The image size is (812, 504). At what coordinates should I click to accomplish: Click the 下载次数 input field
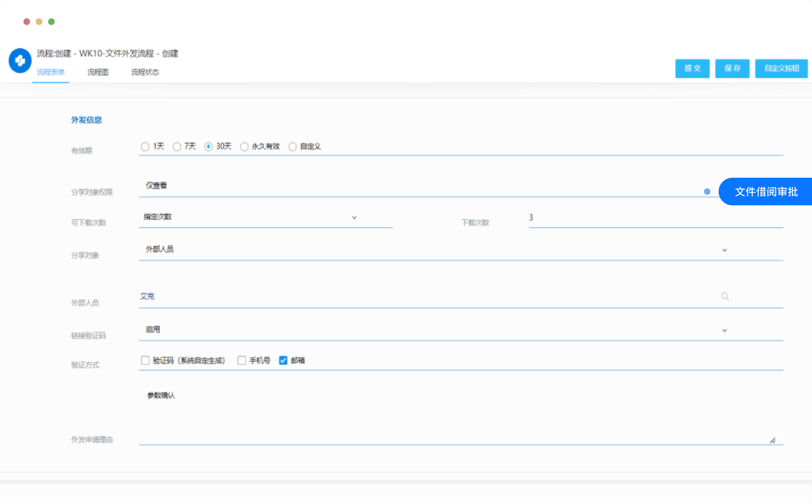tap(655, 218)
